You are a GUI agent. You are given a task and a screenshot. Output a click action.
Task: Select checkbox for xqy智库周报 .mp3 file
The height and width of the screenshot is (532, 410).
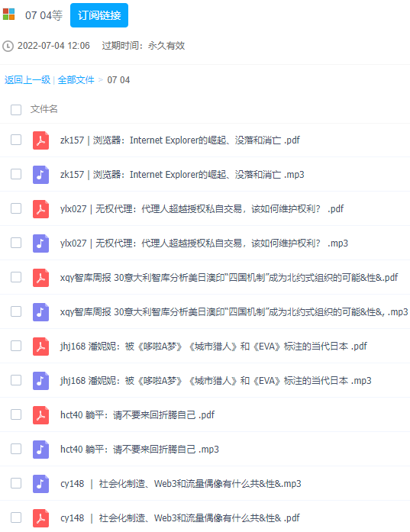(16, 311)
